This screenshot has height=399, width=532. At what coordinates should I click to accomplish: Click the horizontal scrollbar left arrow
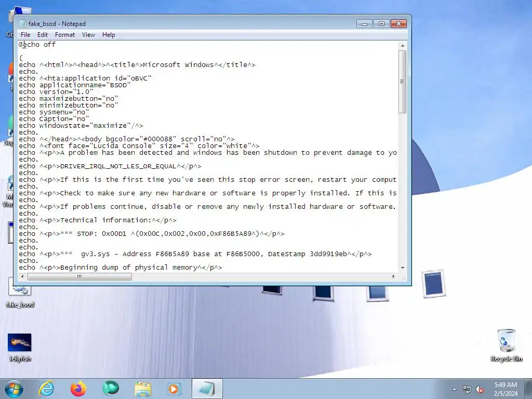click(22, 276)
